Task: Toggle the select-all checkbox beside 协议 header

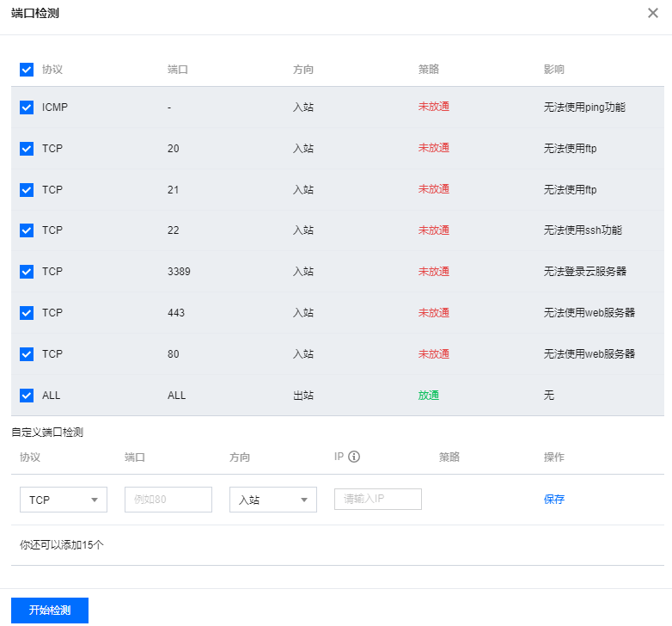Action: pyautogui.click(x=27, y=70)
